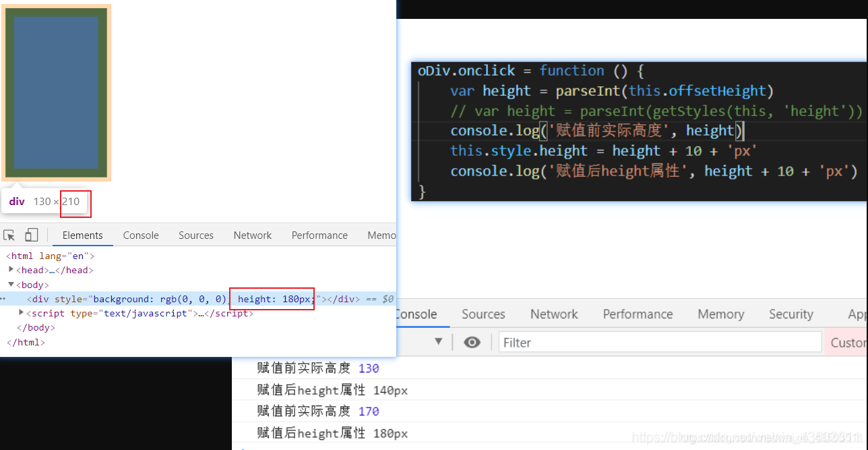The height and width of the screenshot is (450, 868).
Task: Click the this.style.height code line
Action: (x=604, y=150)
